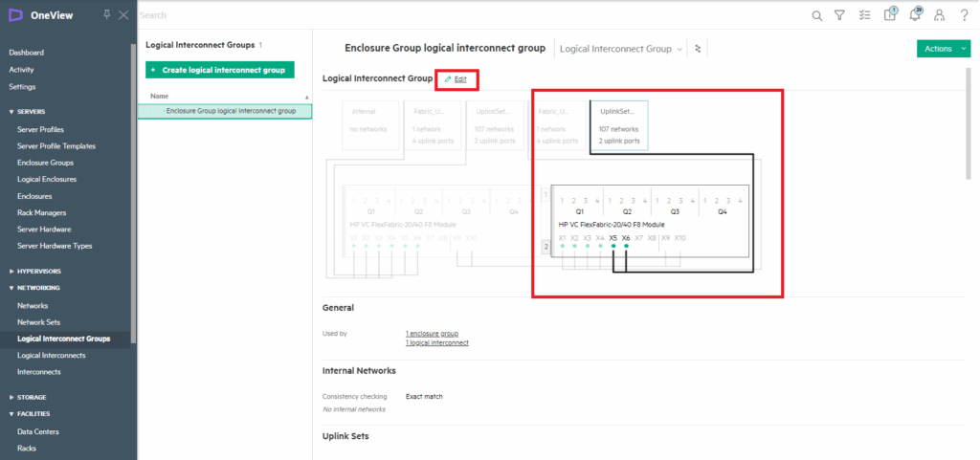
Task: Close the navigation sidebar with X
Action: pyautogui.click(x=123, y=15)
